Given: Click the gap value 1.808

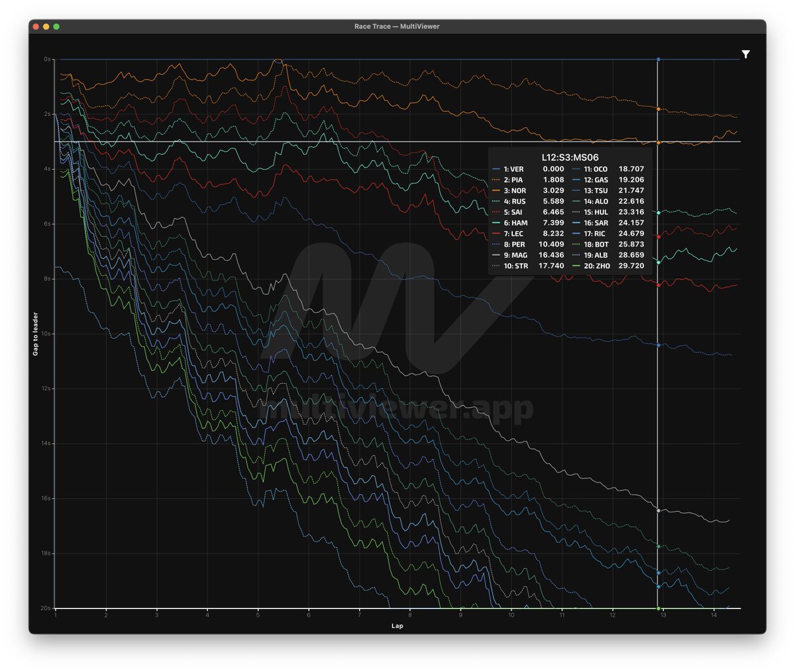Looking at the screenshot, I should click(554, 180).
